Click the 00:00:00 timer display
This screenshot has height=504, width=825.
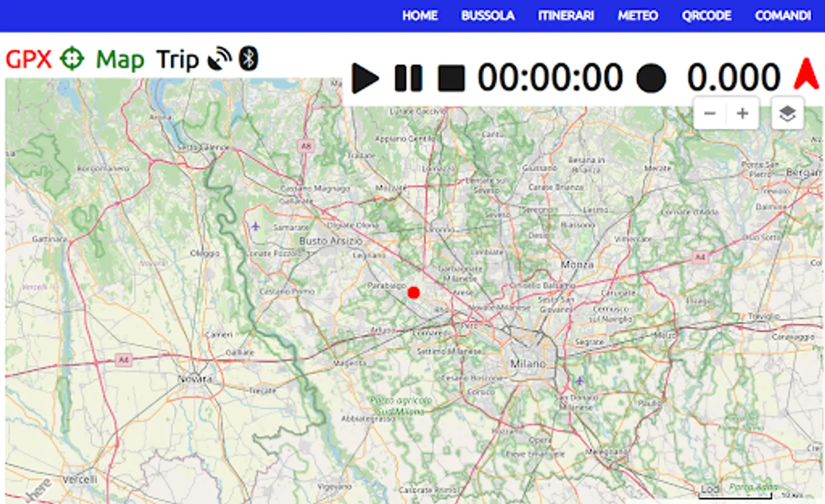click(550, 77)
